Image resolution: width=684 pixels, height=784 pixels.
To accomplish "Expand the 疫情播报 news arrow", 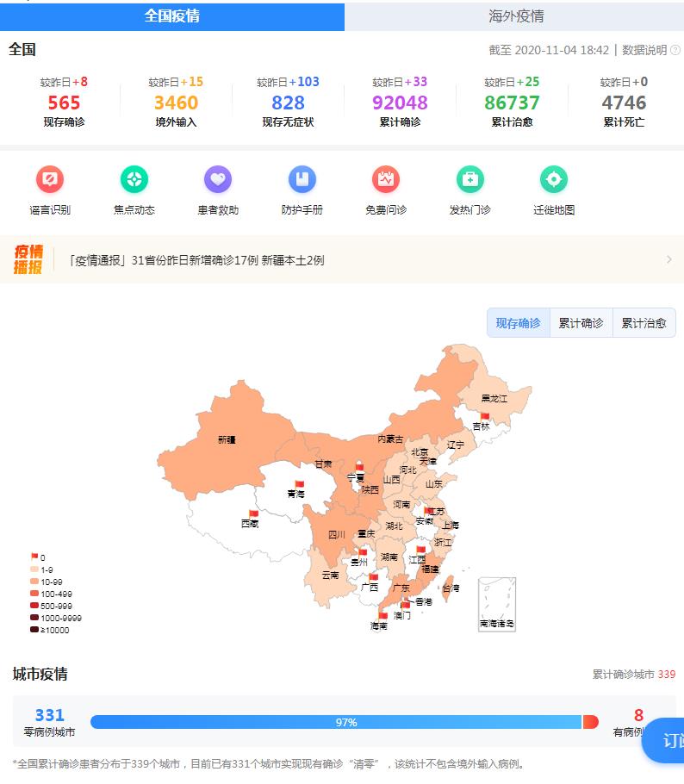I will coord(669,259).
